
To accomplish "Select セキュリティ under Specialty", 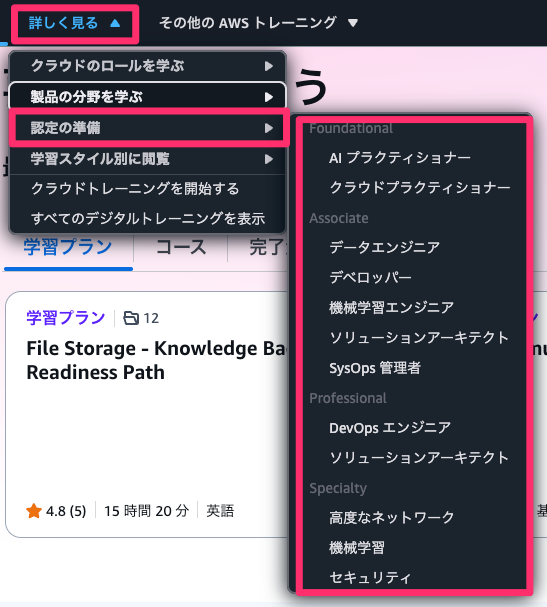I will coord(370,578).
